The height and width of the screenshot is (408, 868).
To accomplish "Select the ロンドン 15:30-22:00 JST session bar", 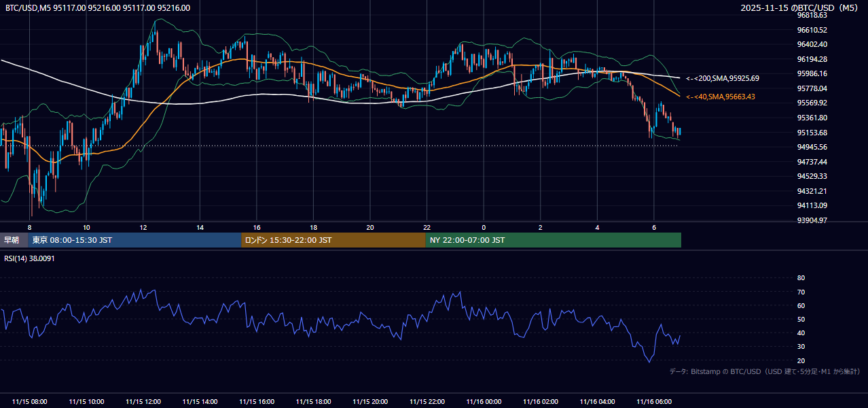I will [333, 240].
